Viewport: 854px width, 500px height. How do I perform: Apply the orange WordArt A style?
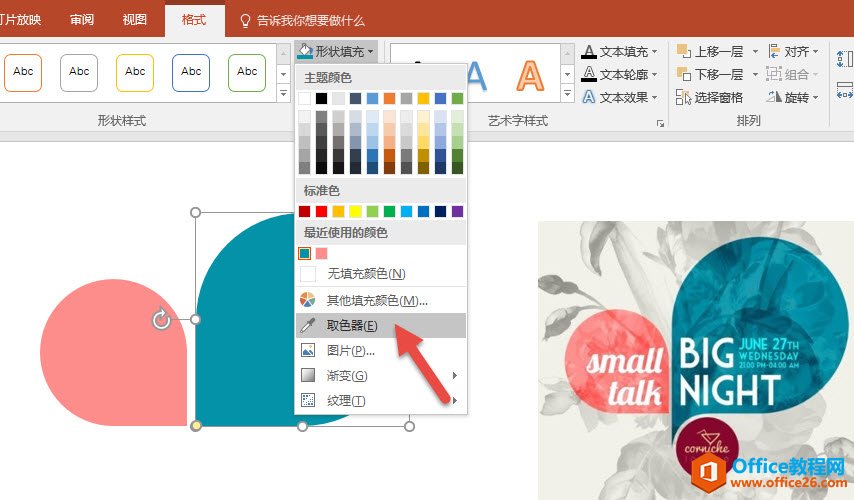[530, 75]
